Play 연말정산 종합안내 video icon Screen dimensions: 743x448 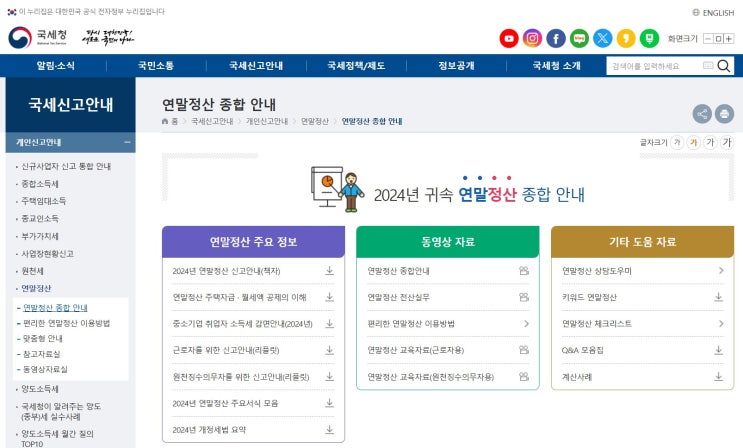tap(524, 271)
